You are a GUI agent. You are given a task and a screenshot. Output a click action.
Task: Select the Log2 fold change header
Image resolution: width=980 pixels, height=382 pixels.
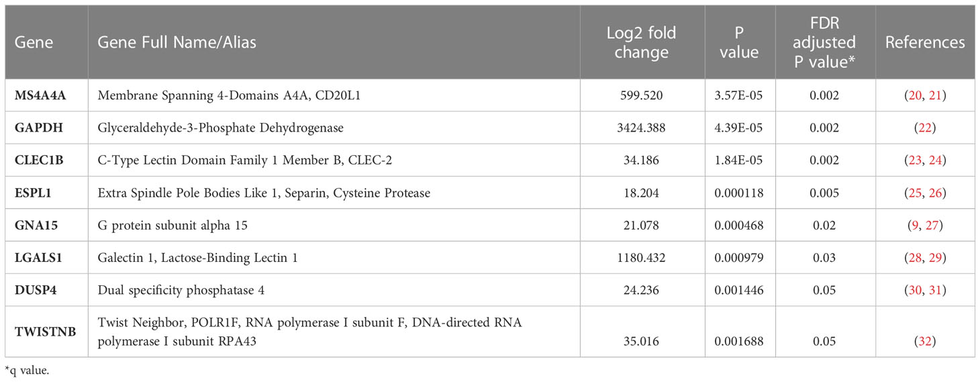[x=641, y=42]
